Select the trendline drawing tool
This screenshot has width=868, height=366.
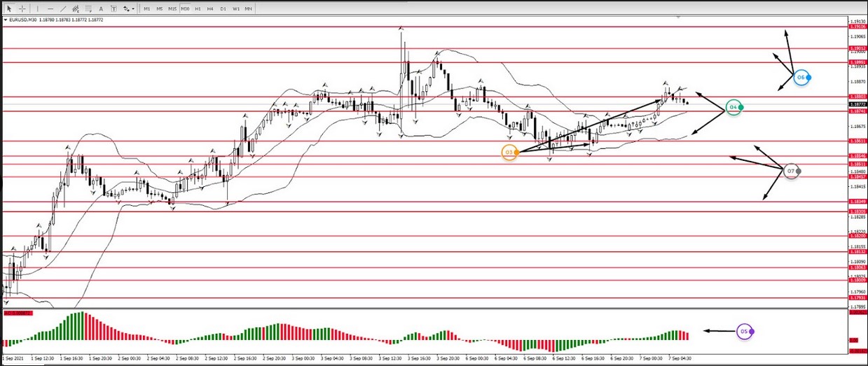[x=64, y=8]
